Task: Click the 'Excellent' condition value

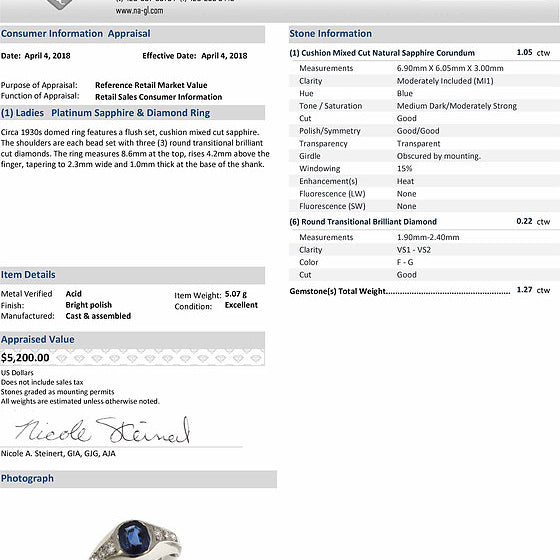Action: click(x=241, y=305)
